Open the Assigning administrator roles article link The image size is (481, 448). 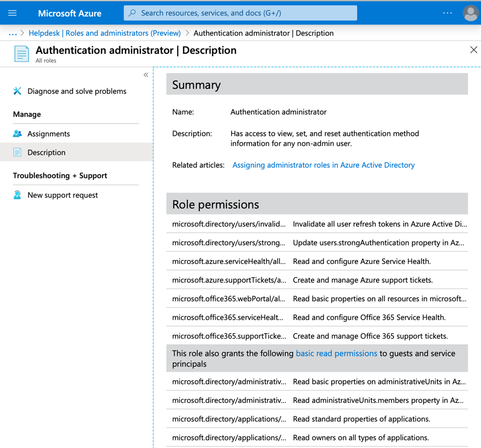(x=323, y=165)
